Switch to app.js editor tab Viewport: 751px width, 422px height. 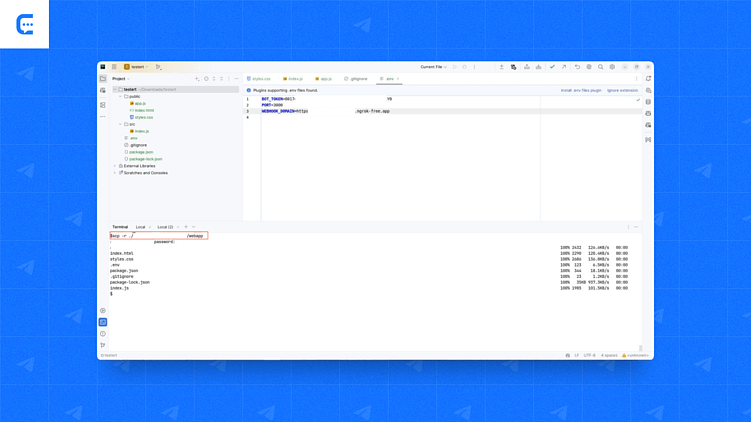click(x=324, y=79)
